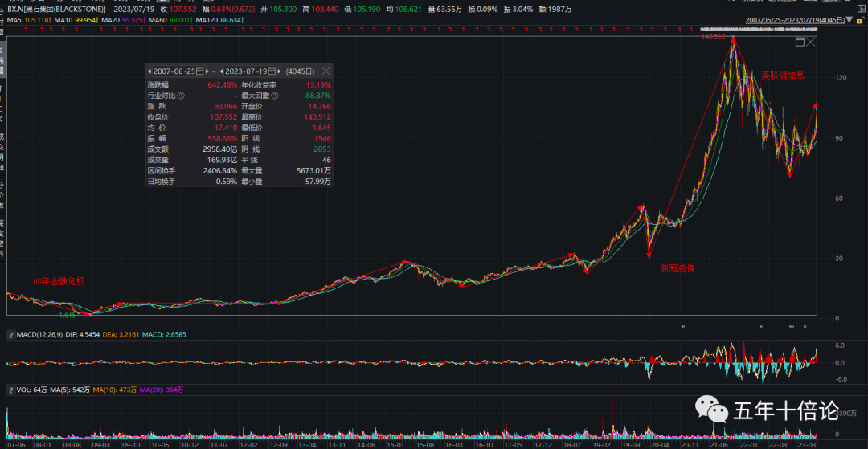The height and width of the screenshot is (449, 868).
Task: Select the 最大量 5673.01万 value
Action: coord(314,171)
